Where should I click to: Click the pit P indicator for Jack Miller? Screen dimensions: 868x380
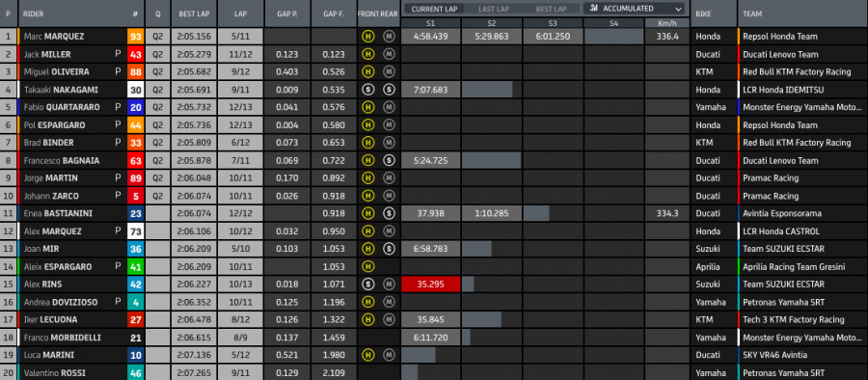click(x=118, y=54)
